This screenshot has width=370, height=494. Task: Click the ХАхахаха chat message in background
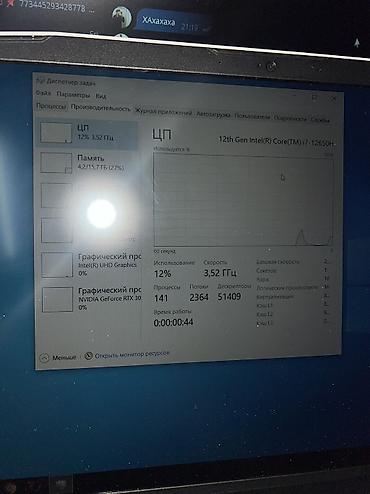coord(158,21)
